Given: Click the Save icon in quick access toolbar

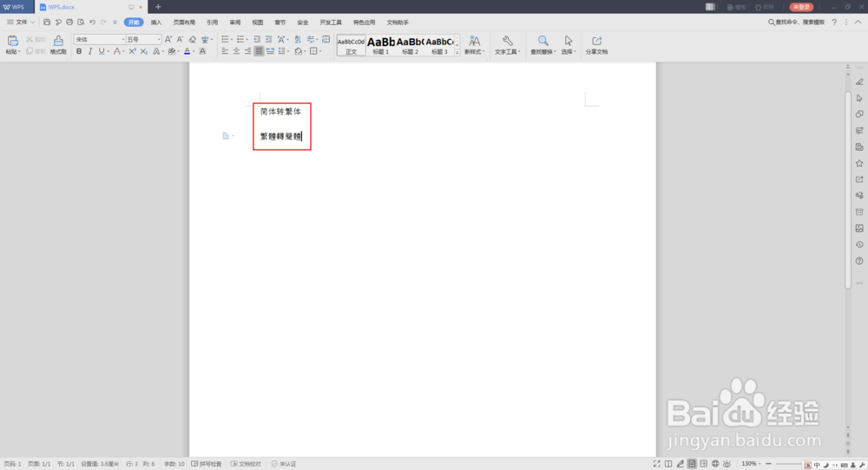Looking at the screenshot, I should [47, 23].
